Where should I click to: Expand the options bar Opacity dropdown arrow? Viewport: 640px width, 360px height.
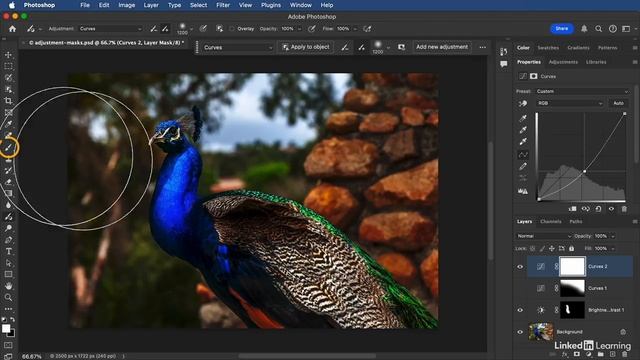(299, 29)
